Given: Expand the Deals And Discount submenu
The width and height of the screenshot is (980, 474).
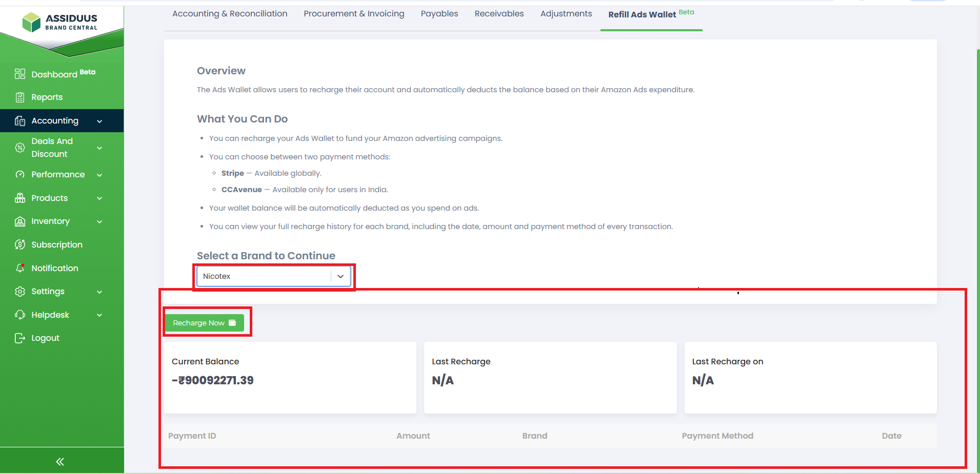Looking at the screenshot, I should pos(99,148).
